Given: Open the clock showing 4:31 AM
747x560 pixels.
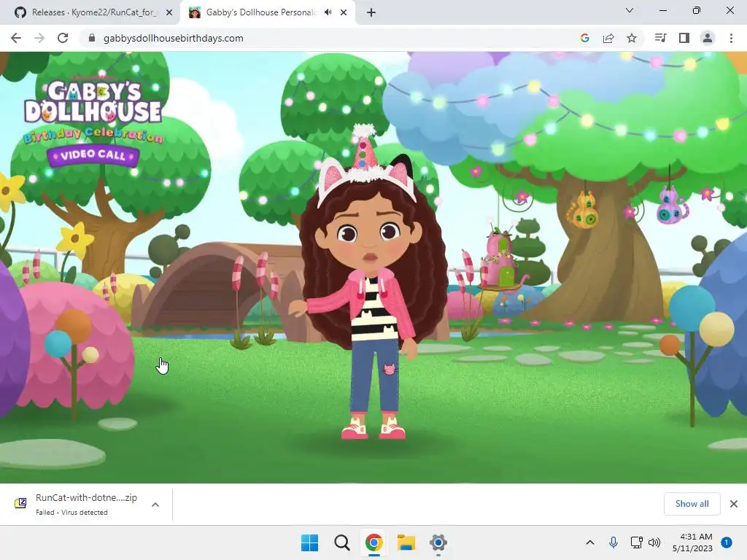Looking at the screenshot, I should coord(692,542).
